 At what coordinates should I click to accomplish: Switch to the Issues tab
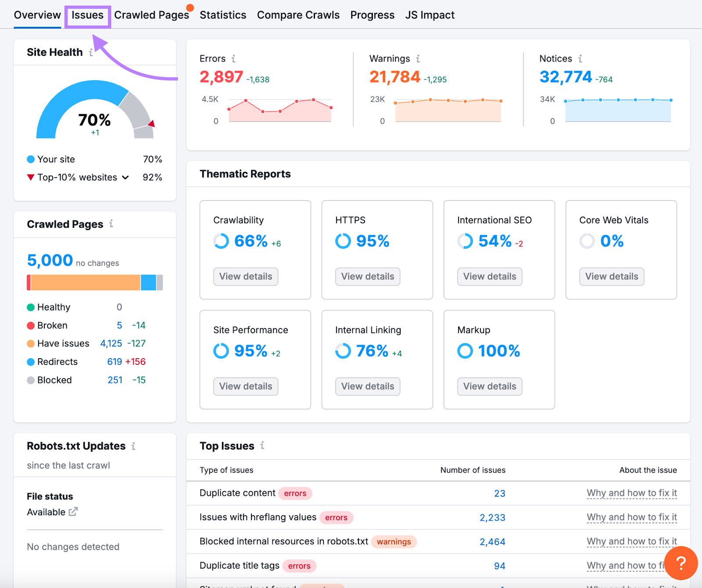(x=87, y=15)
